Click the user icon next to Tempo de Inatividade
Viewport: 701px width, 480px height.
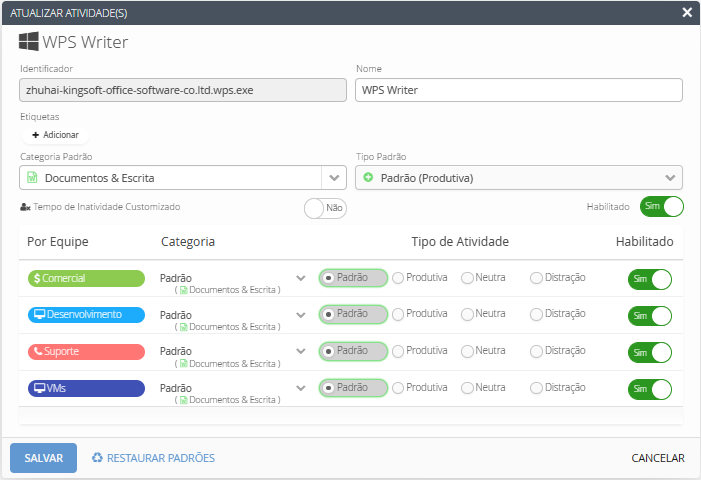click(25, 207)
